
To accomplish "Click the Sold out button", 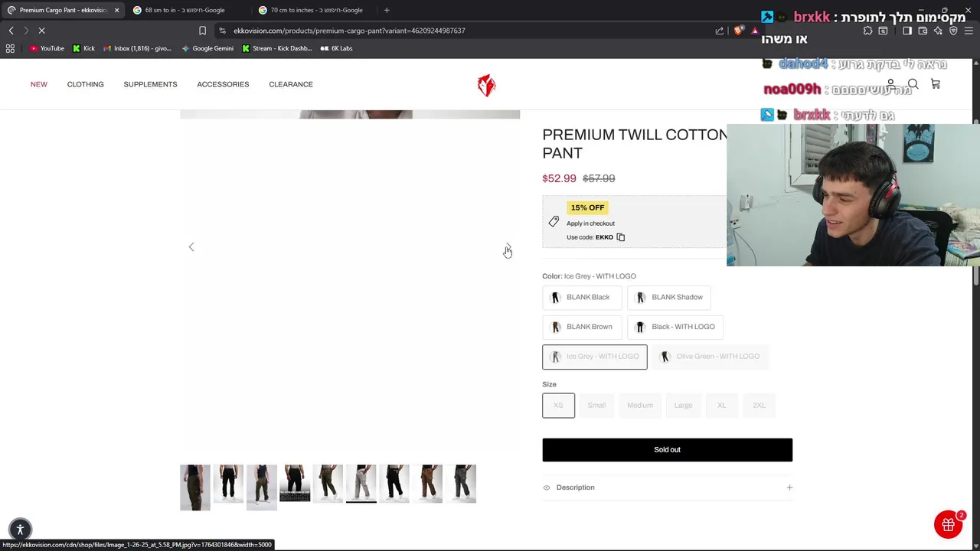I will [x=667, y=450].
